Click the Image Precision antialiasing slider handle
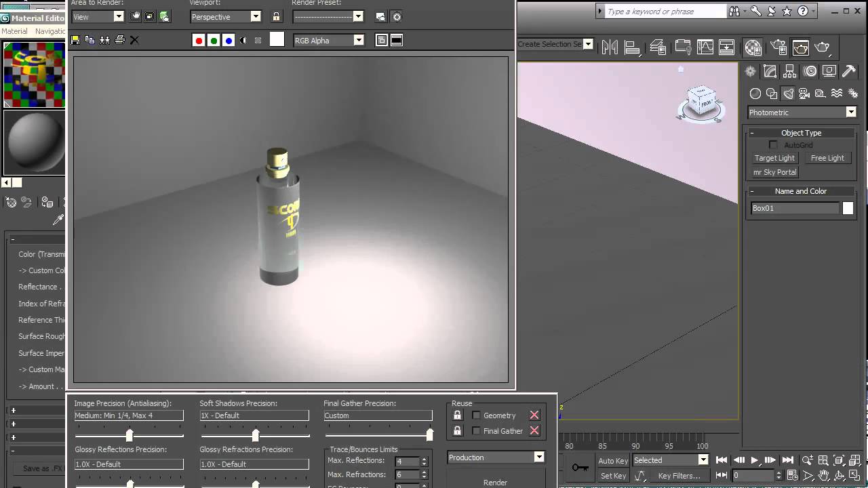 click(x=130, y=435)
